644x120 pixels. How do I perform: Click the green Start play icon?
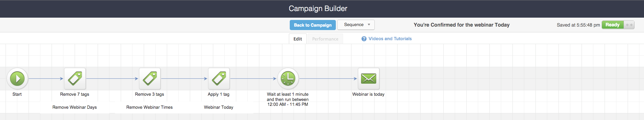tap(17, 79)
